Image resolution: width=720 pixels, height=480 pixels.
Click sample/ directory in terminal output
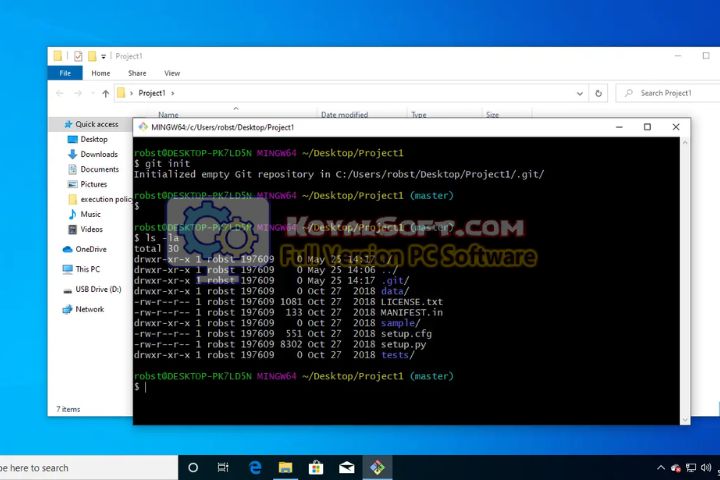point(400,323)
